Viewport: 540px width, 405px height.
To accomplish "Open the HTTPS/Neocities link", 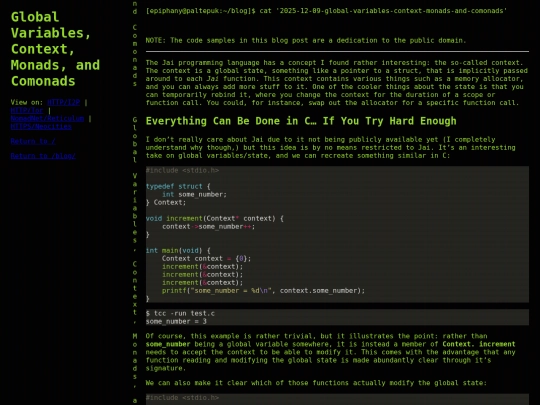I will [41, 126].
